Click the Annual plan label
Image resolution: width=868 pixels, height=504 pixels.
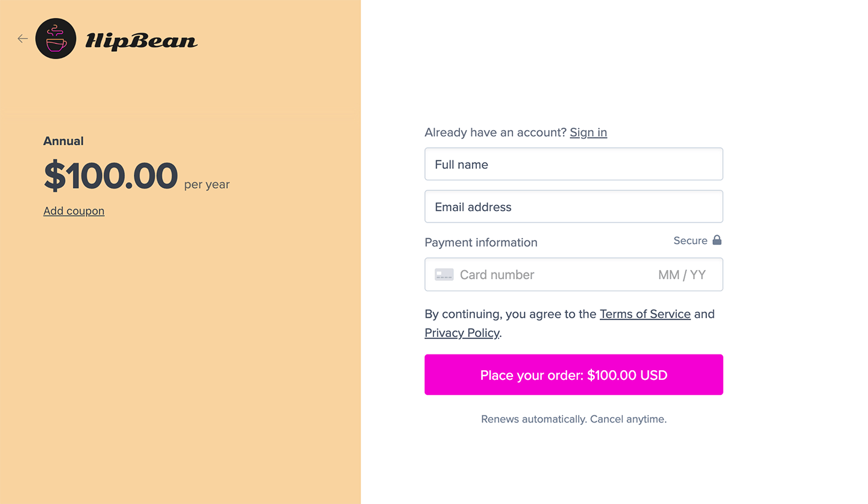click(x=63, y=141)
